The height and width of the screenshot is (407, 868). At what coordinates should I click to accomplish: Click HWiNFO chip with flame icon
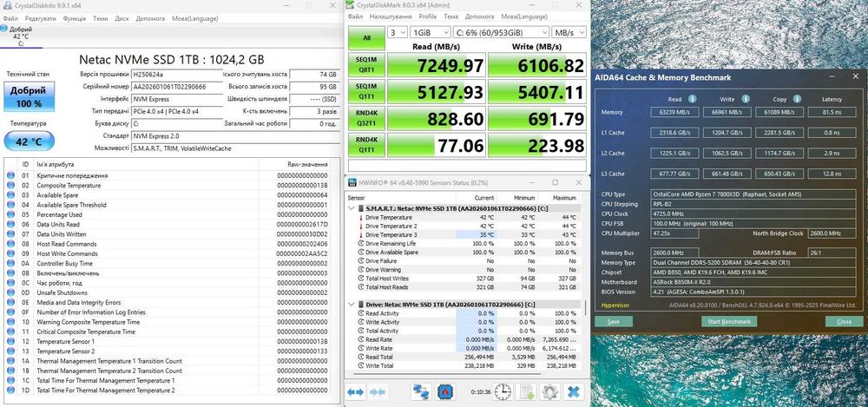pos(444,392)
